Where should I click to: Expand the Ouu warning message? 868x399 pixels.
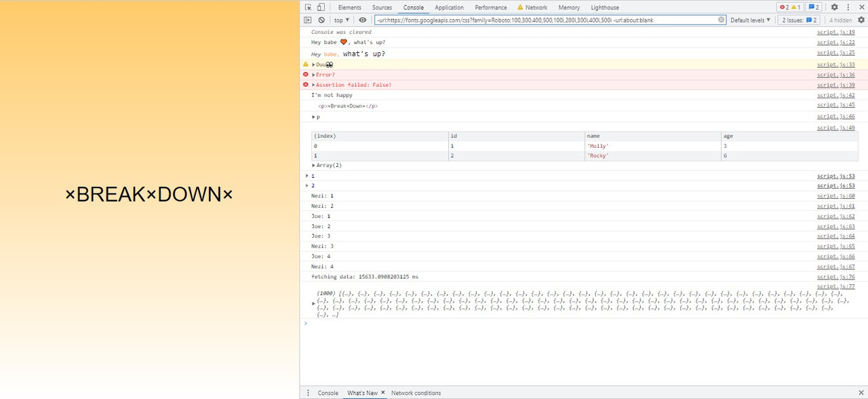(313, 64)
